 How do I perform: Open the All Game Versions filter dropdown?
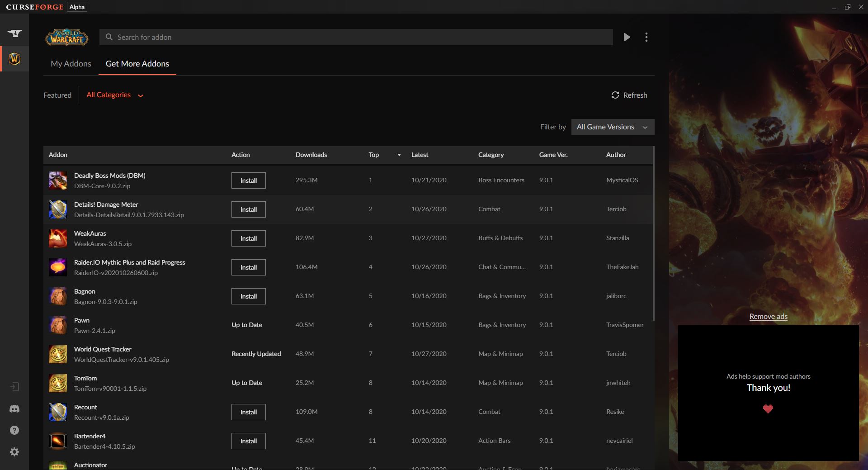click(613, 127)
